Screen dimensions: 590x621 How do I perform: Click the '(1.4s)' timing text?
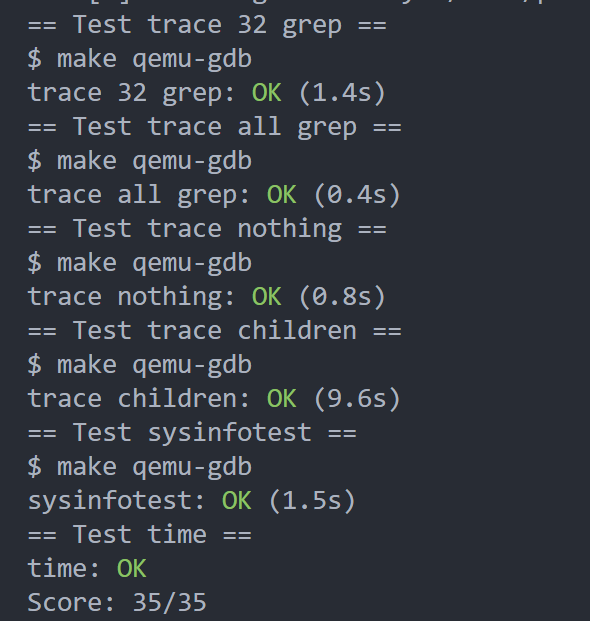pos(342,93)
